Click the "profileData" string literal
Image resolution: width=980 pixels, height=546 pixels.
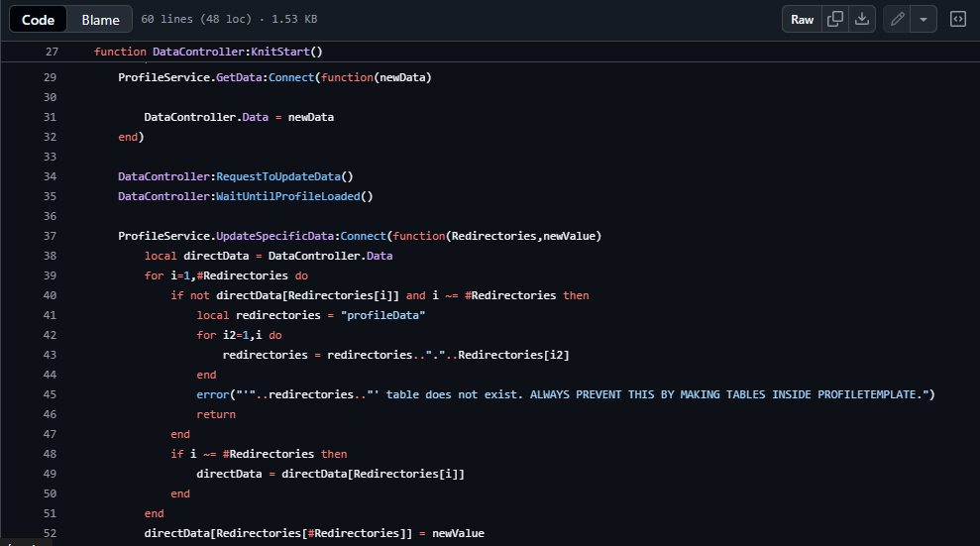pyautogui.click(x=382, y=315)
